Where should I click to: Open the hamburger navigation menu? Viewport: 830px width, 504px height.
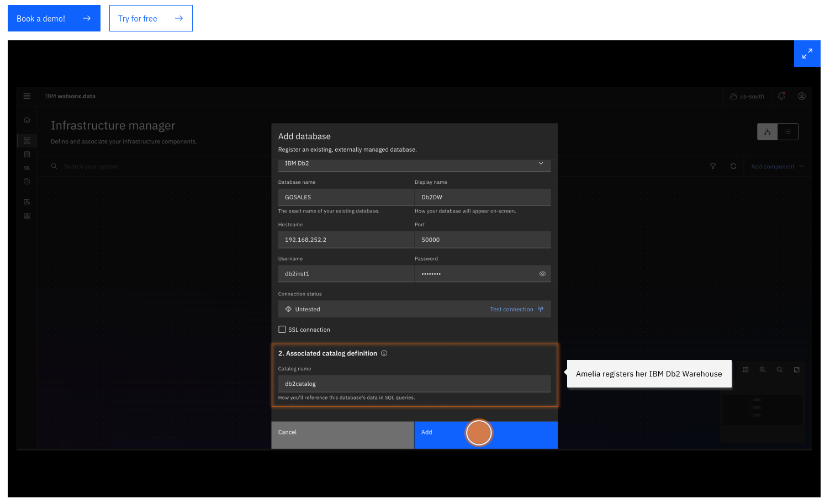click(27, 96)
